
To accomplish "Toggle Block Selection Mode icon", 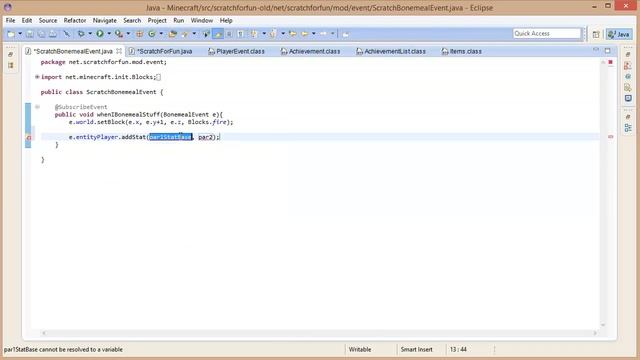I will [229, 34].
